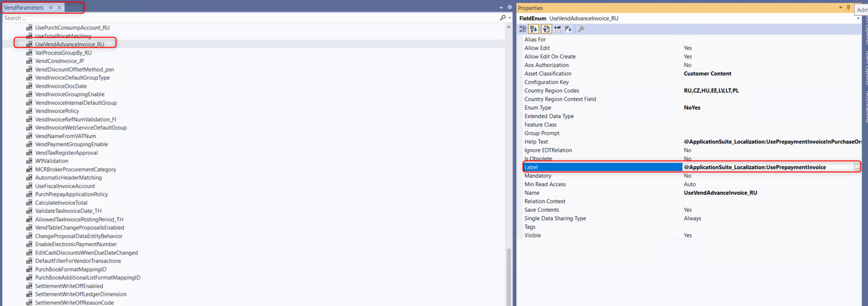Screen dimensions: 868x306
Task: Click the Configuration Key property row
Action: (692, 82)
